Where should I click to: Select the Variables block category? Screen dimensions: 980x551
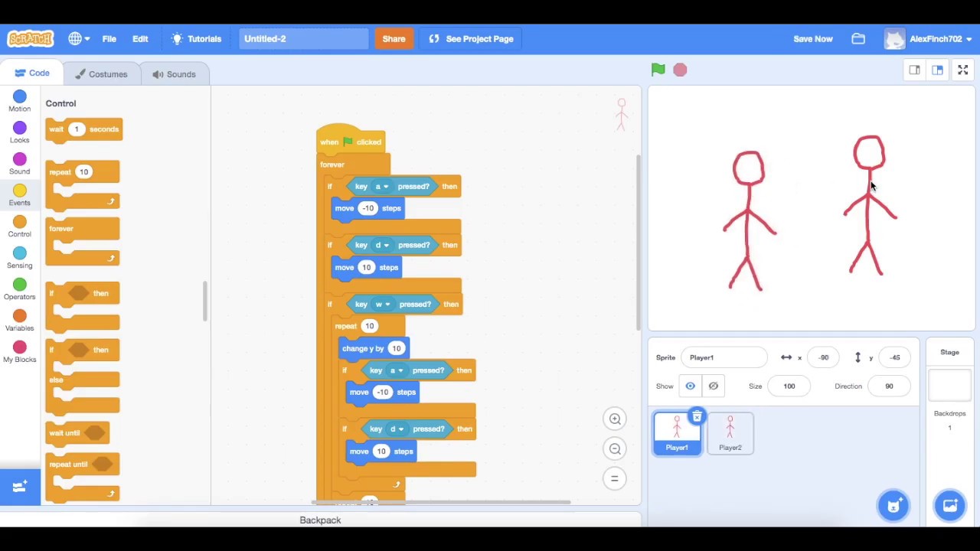20,320
